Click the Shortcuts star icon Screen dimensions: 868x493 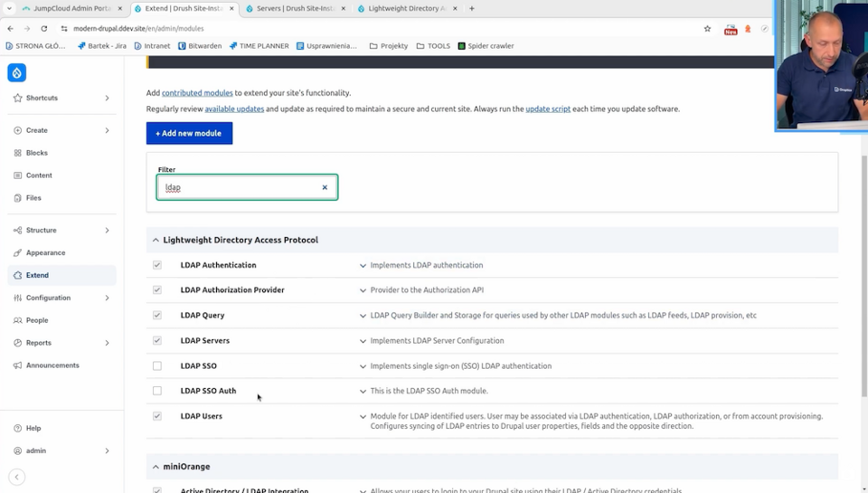coord(18,98)
